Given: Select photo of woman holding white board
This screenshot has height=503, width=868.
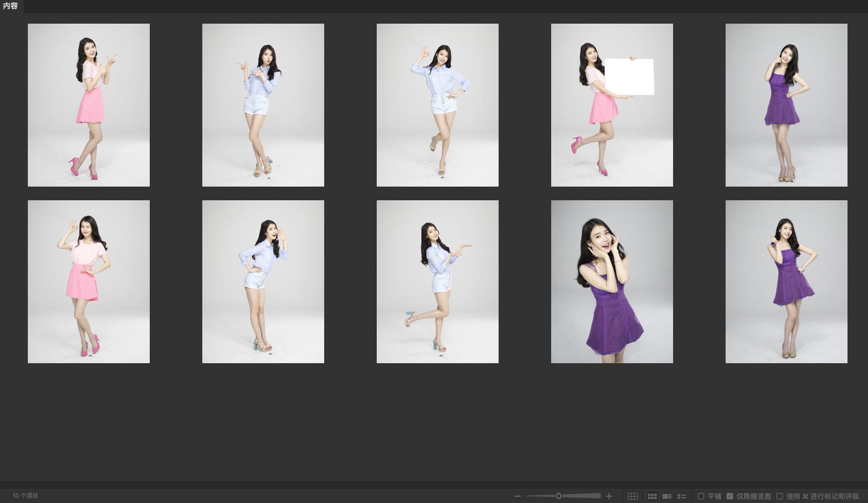Looking at the screenshot, I should 612,105.
